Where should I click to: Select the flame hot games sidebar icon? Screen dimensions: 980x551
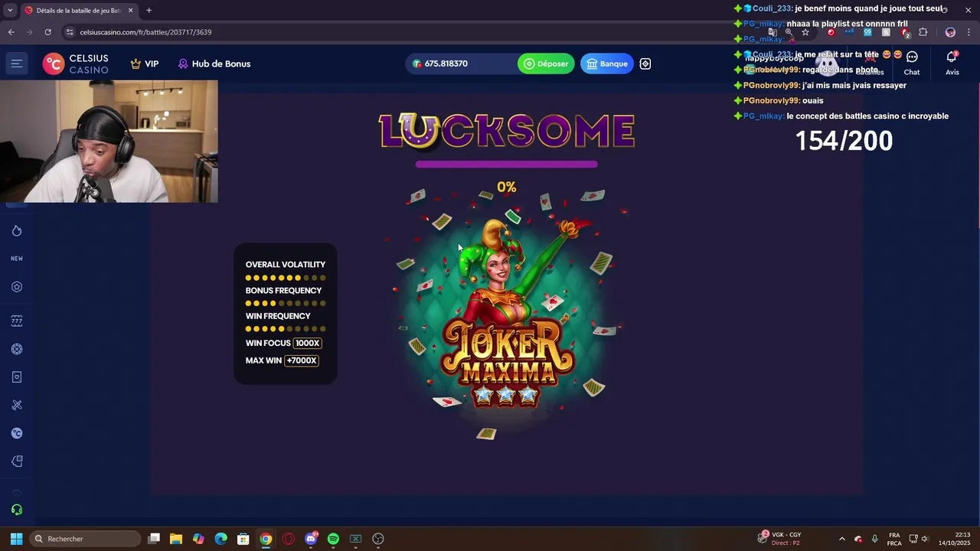17,231
